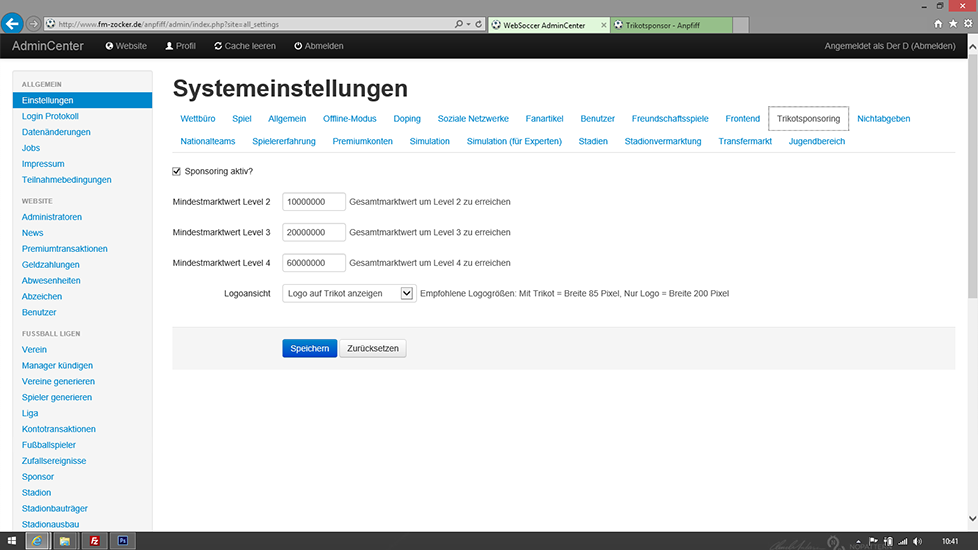Click Cache leeren in top navigation
The height and width of the screenshot is (550, 978).
pos(245,46)
